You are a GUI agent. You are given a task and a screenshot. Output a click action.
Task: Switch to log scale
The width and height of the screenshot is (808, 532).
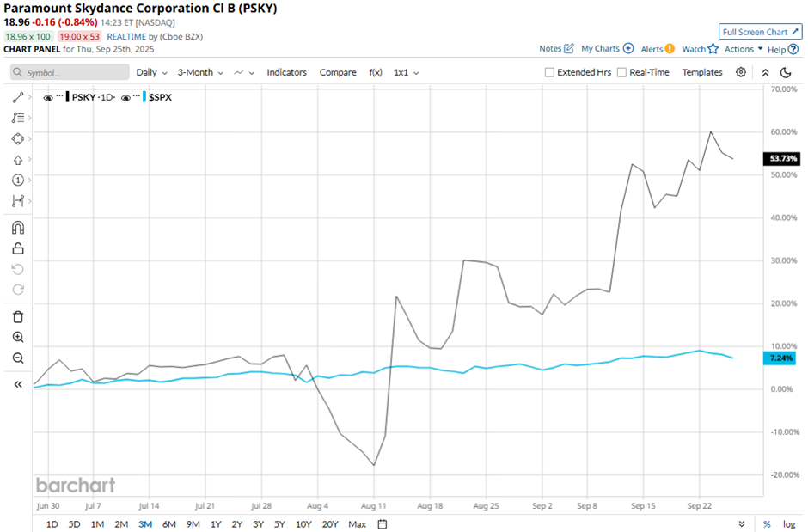pyautogui.click(x=789, y=523)
